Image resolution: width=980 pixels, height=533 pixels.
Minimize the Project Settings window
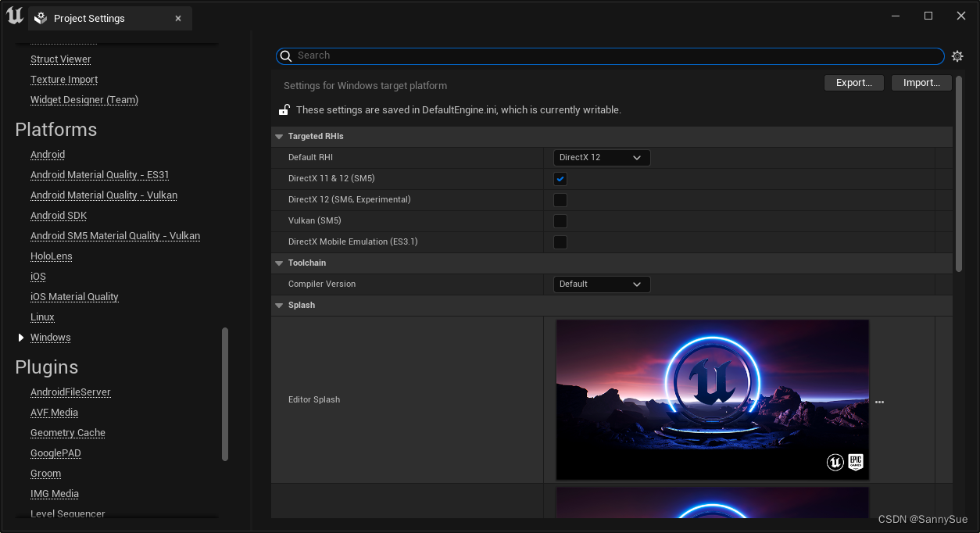895,16
